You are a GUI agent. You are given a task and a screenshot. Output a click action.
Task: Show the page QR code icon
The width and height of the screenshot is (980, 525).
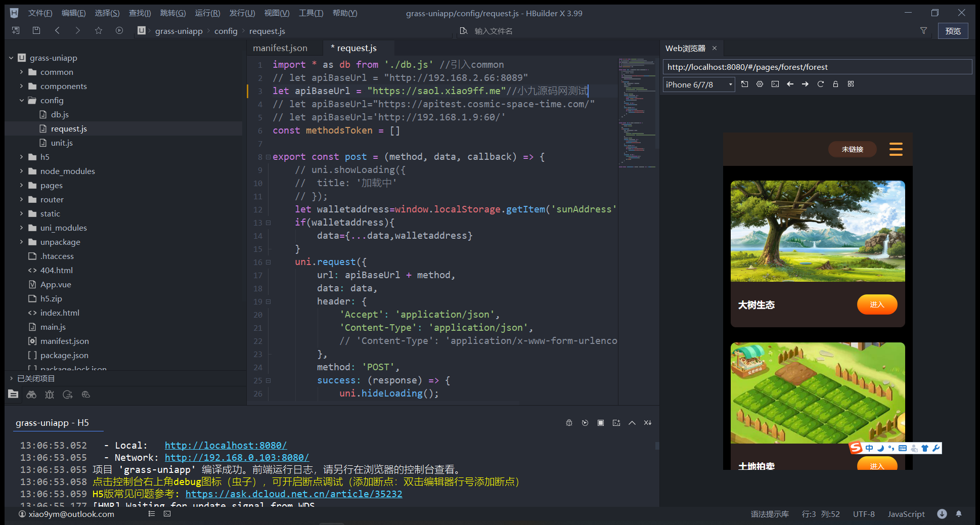851,84
